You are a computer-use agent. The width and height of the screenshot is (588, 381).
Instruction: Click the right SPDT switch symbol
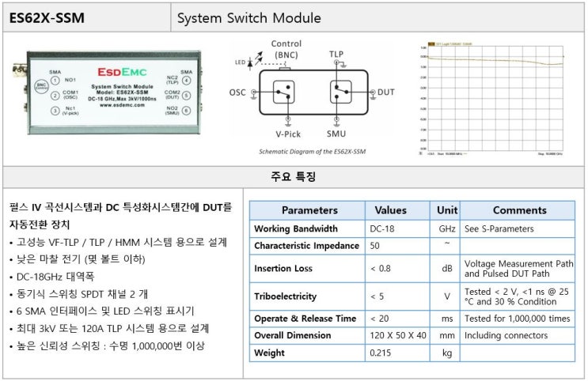tap(341, 92)
